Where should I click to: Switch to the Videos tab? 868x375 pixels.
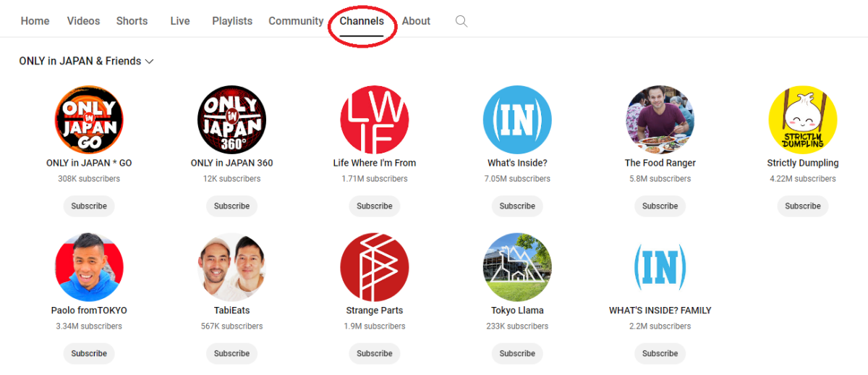coord(83,21)
